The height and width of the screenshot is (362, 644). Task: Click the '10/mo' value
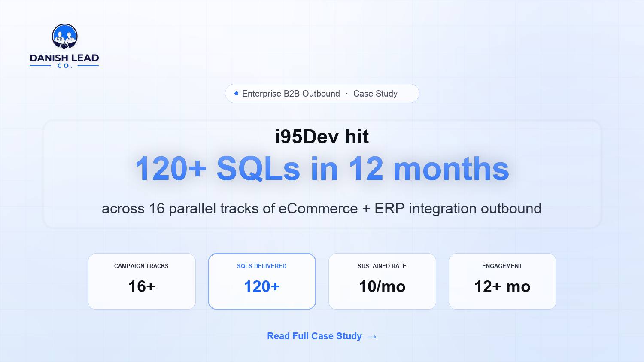[382, 286]
